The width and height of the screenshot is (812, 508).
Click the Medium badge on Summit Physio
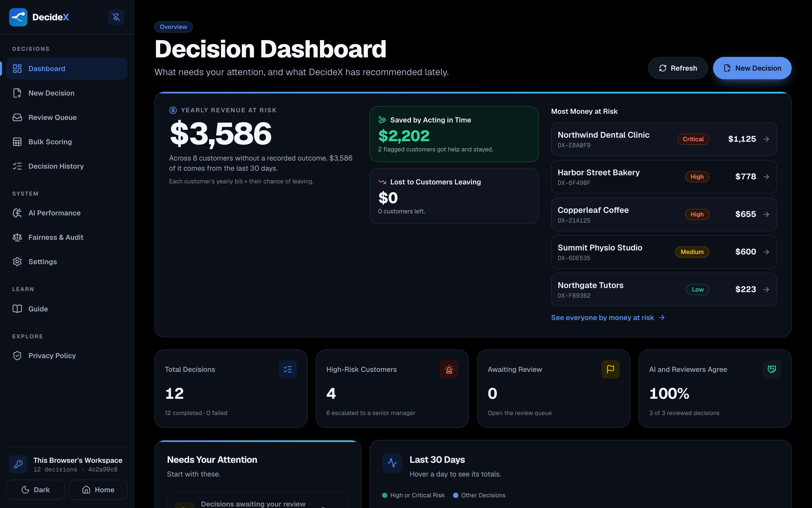coord(692,252)
